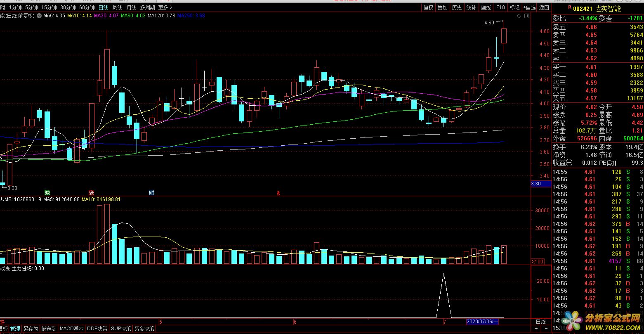Click the 买五 price 4.57
This screenshot has width=644, height=334.
[x=591, y=98]
